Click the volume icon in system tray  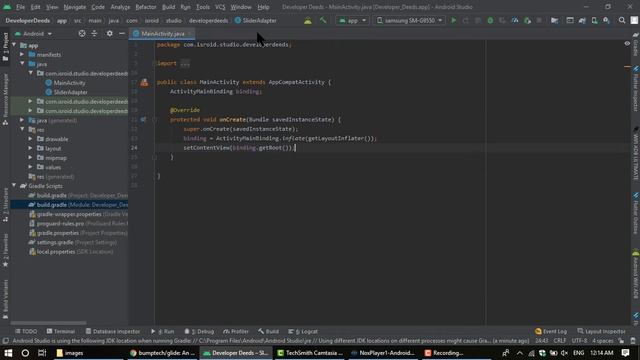point(564,353)
